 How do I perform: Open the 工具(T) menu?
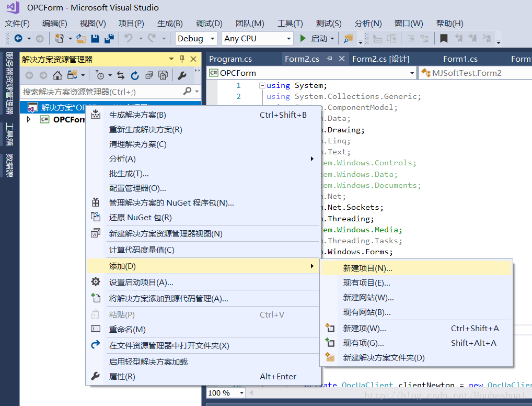pyautogui.click(x=290, y=24)
